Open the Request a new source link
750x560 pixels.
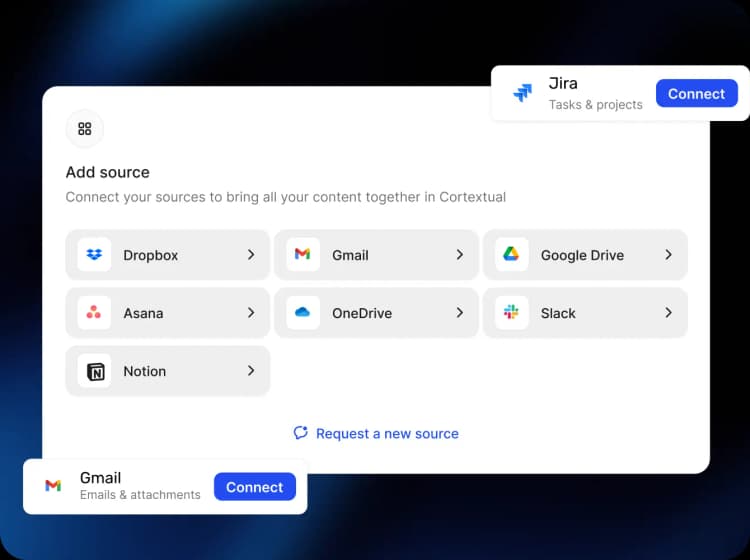click(x=376, y=433)
